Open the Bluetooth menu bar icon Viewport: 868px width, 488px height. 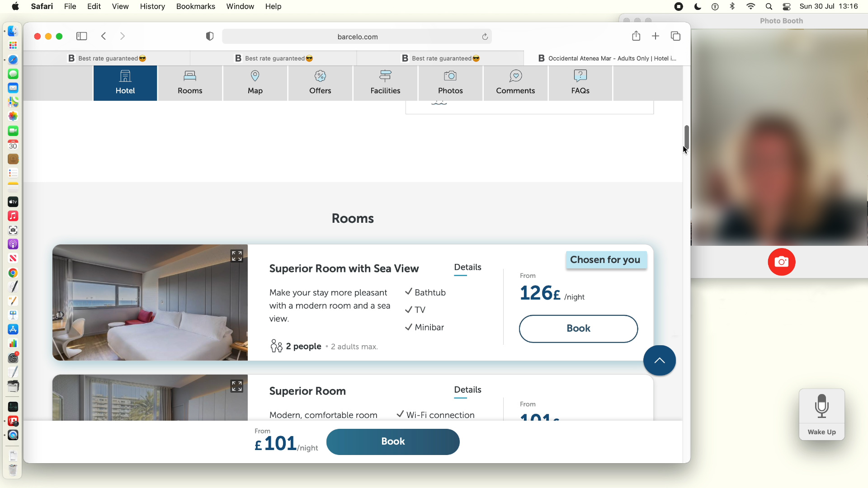tap(732, 6)
